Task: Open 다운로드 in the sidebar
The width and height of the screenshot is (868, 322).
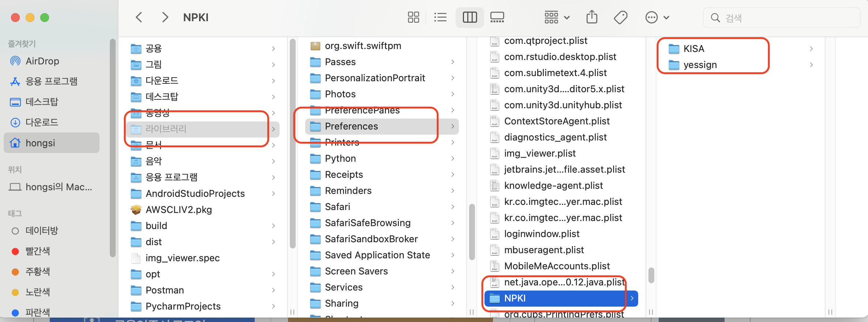Action: pyautogui.click(x=34, y=122)
